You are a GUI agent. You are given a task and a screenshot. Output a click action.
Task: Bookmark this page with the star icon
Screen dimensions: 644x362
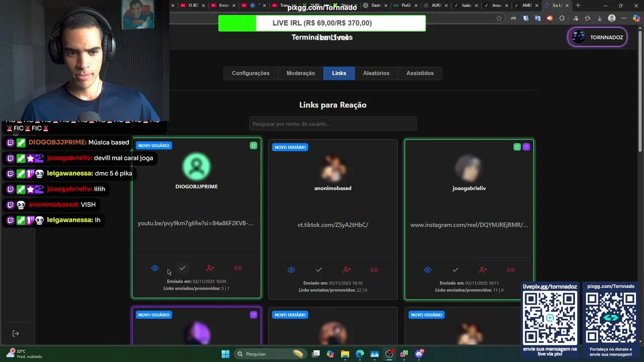click(499, 18)
